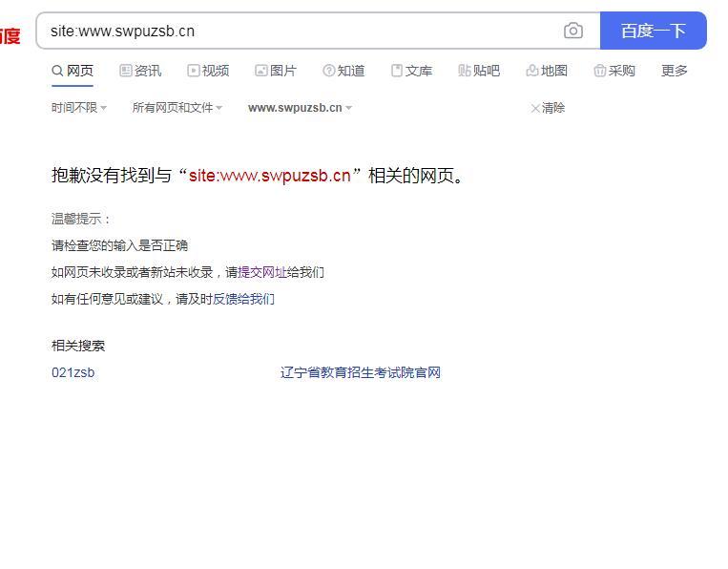Image resolution: width=728 pixels, height=569 pixels.
Task: Click the 相关搜索 heading
Action: coord(78,346)
